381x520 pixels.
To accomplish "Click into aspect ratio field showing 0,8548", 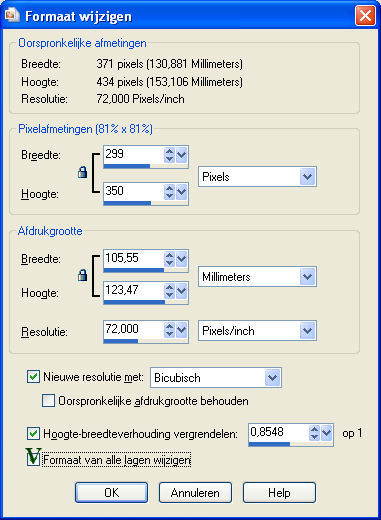I will (x=279, y=433).
